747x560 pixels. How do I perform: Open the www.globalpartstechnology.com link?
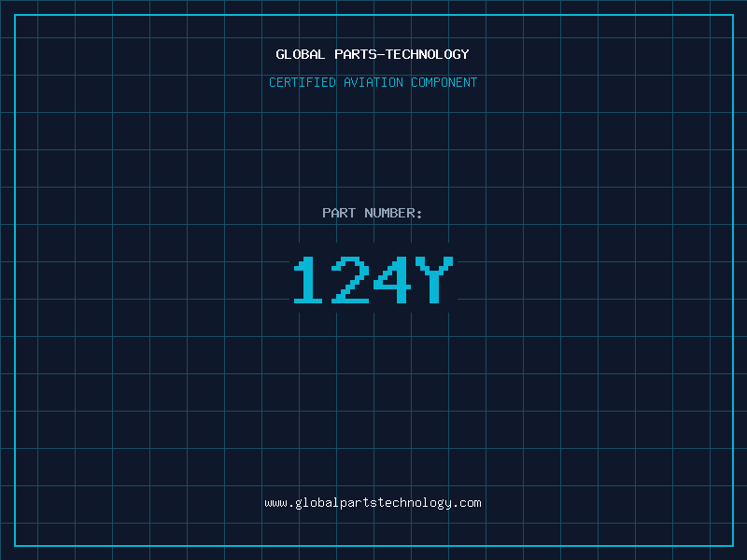pos(373,503)
